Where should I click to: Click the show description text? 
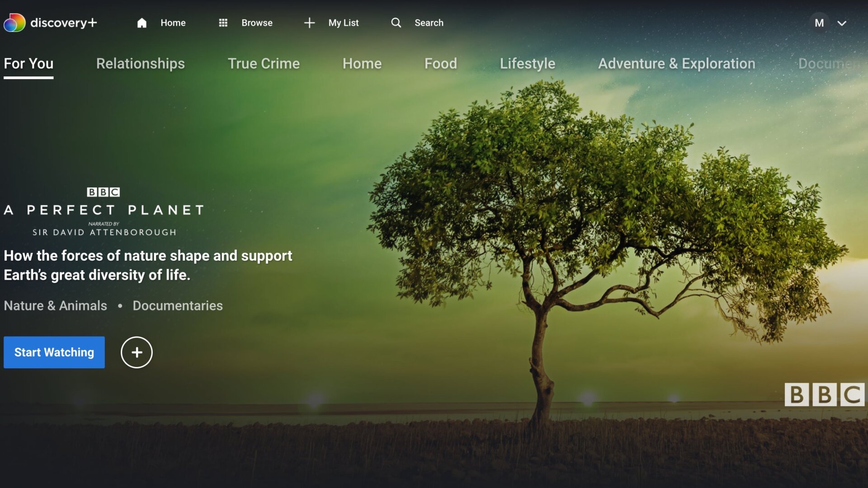click(148, 265)
